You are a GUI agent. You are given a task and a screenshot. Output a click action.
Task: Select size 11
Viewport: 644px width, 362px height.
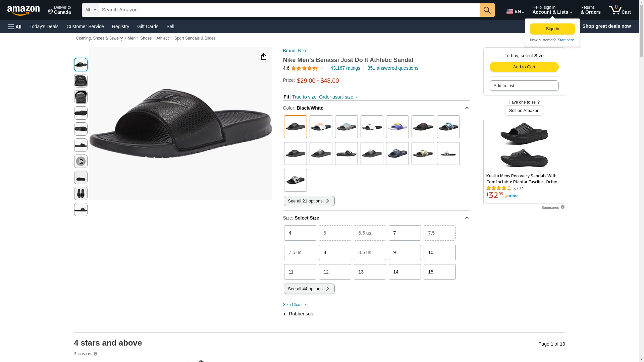(x=300, y=272)
